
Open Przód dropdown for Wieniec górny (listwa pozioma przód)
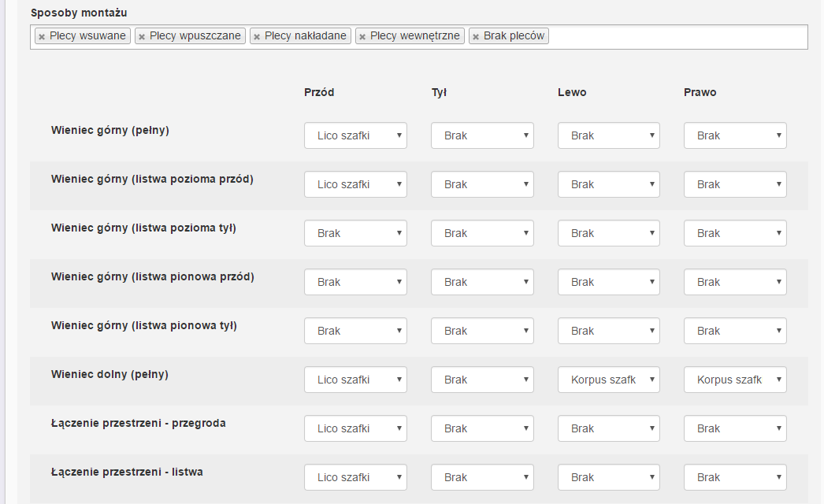(355, 184)
